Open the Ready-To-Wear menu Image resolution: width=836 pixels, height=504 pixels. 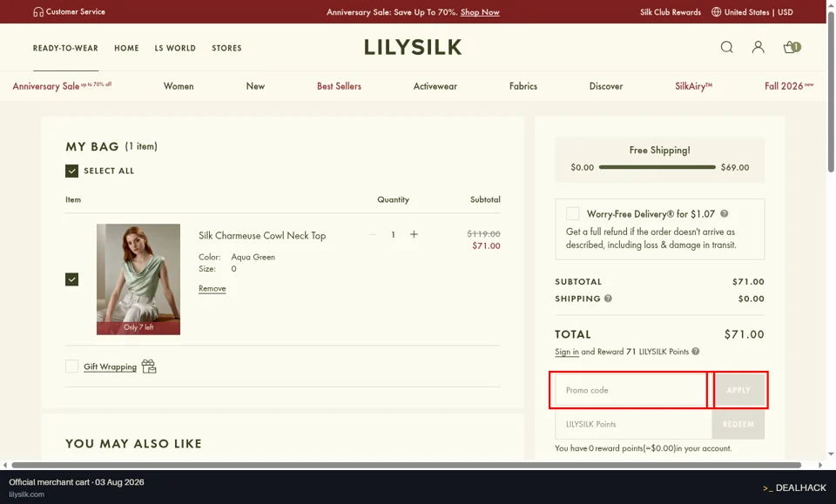(x=65, y=48)
